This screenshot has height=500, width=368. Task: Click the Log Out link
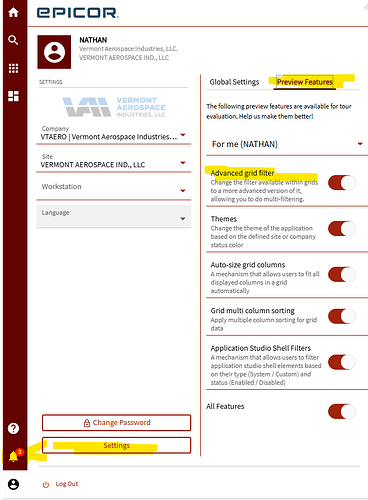67,484
